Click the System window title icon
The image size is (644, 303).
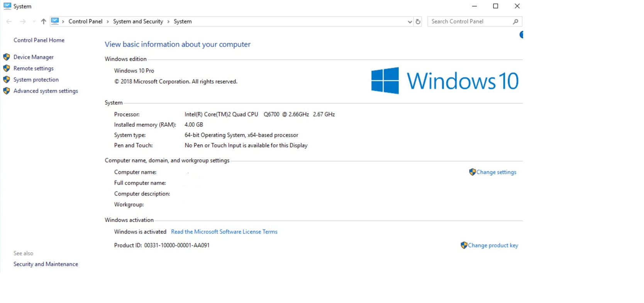(7, 6)
